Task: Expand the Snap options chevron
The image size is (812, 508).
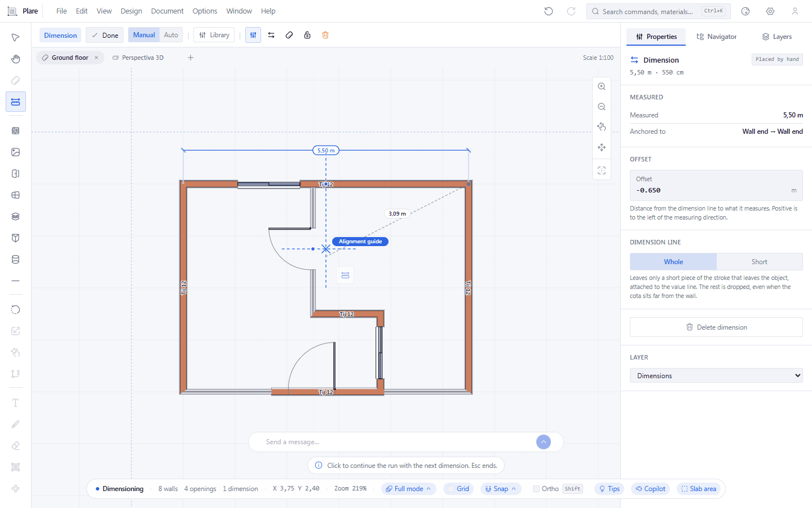Action: (514, 489)
